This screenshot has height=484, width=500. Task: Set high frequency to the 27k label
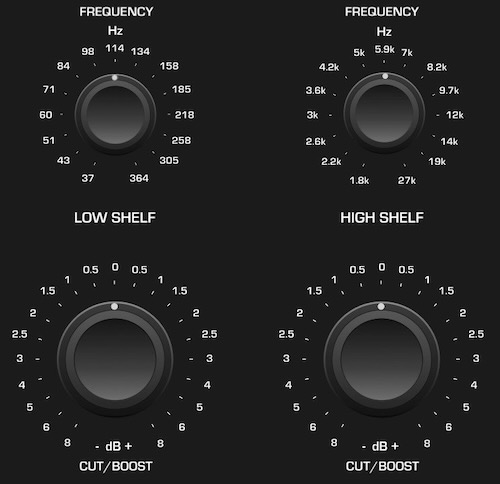[x=407, y=180]
